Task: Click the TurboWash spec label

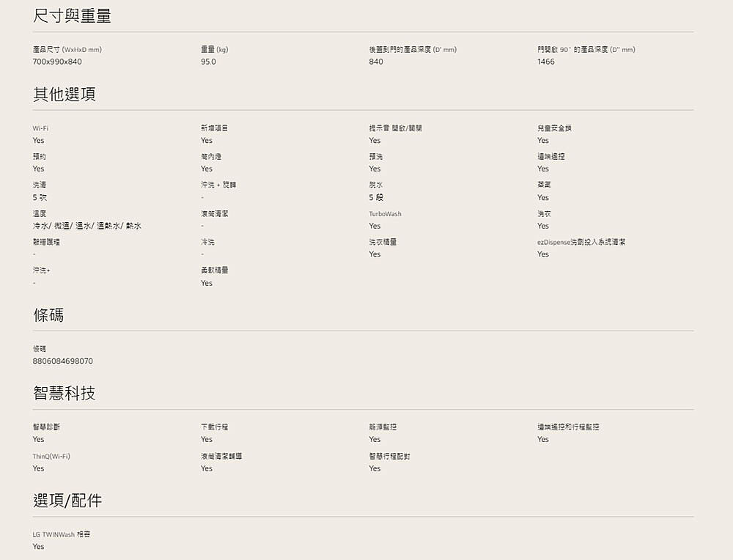Action: (385, 214)
